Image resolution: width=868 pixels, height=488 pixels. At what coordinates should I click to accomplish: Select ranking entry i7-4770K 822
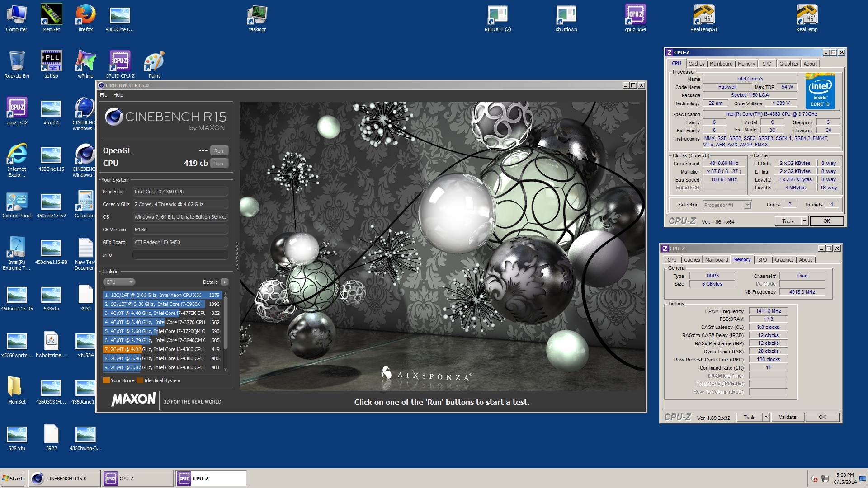coord(162,313)
